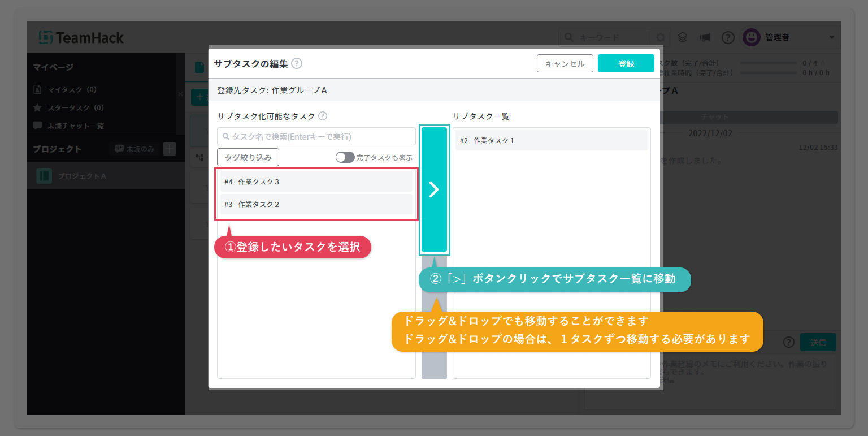Click the task name search field
868x436 pixels.
click(x=316, y=136)
